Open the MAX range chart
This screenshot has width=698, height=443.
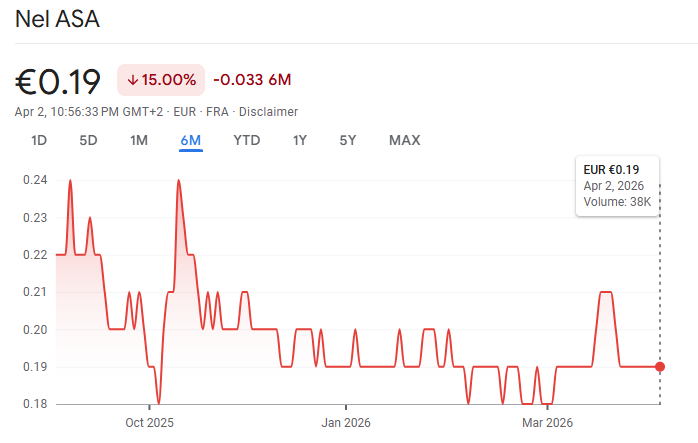405,140
